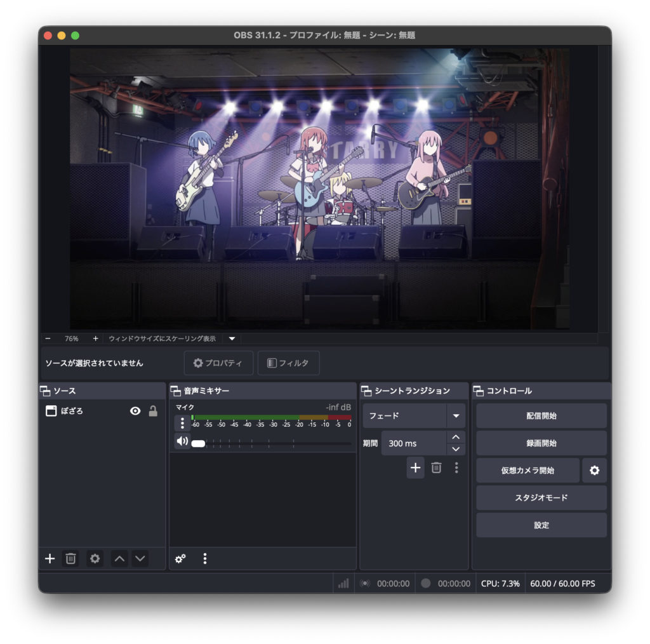The width and height of the screenshot is (650, 644).
Task: Expand the フェード transition dropdown
Action: point(455,416)
